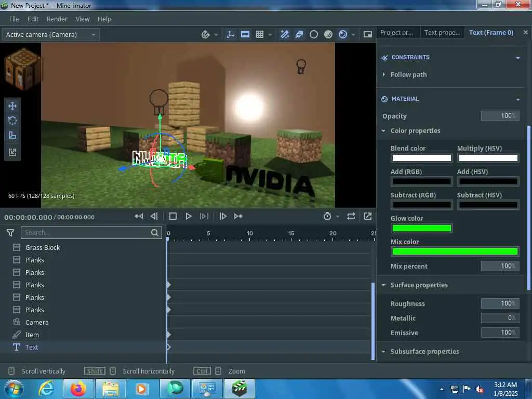
Task: Jump to previous keyframe marker
Action: 139,216
